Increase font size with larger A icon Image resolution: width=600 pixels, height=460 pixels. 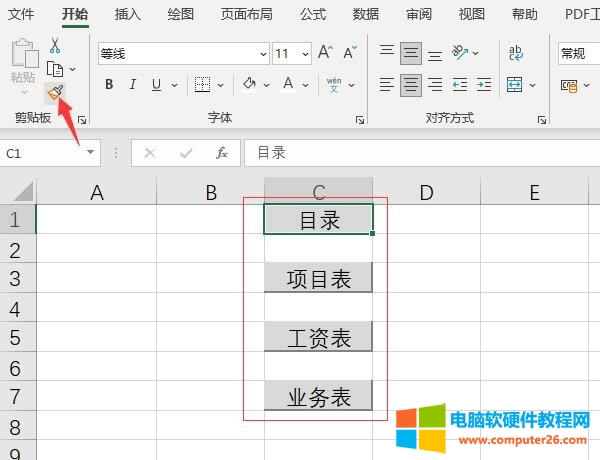325,53
